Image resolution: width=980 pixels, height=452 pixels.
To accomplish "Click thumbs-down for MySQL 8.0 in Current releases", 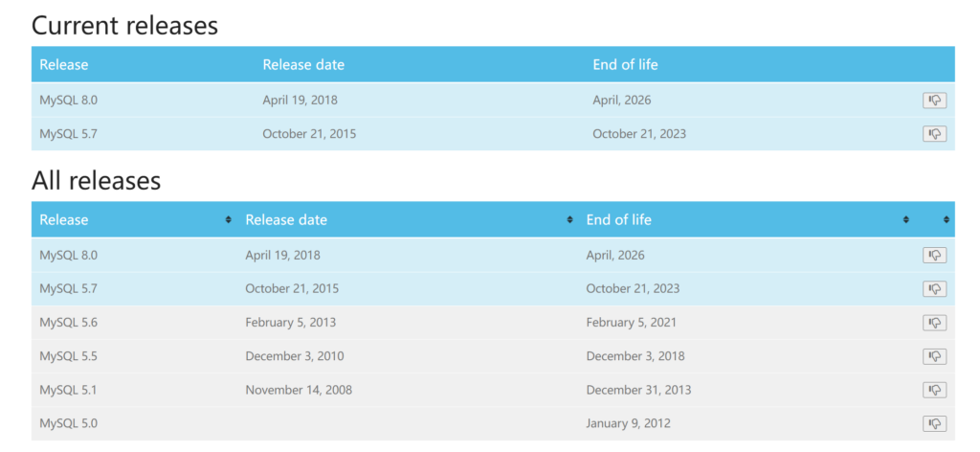I will (934, 100).
